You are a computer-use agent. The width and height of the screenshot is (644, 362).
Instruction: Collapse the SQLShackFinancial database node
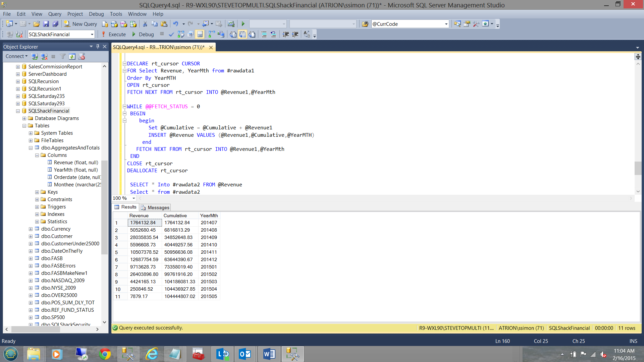tap(18, 111)
